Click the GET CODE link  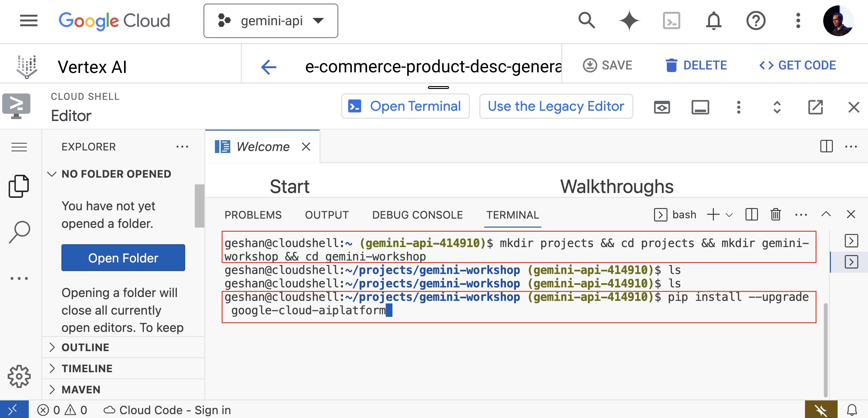pos(797,65)
